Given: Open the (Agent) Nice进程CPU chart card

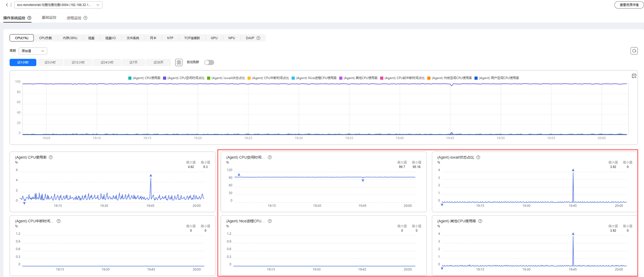Looking at the screenshot, I should coord(323,246).
